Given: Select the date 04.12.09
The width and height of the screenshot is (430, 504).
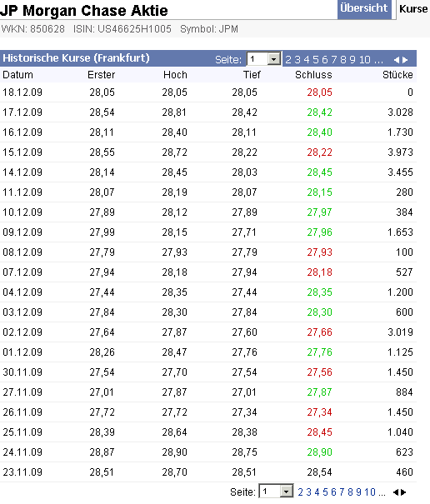Looking at the screenshot, I should coord(22,292).
